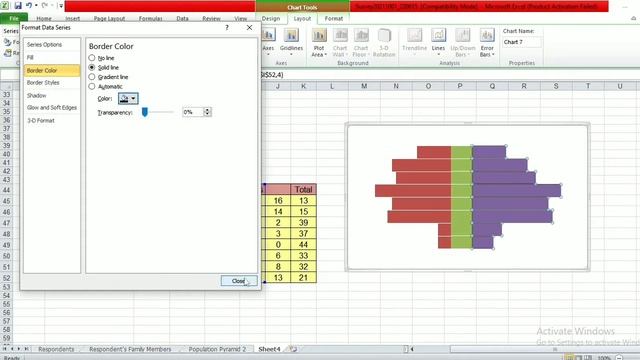The image size is (640, 360).
Task: Open the Axes chart tool
Action: pos(268,42)
